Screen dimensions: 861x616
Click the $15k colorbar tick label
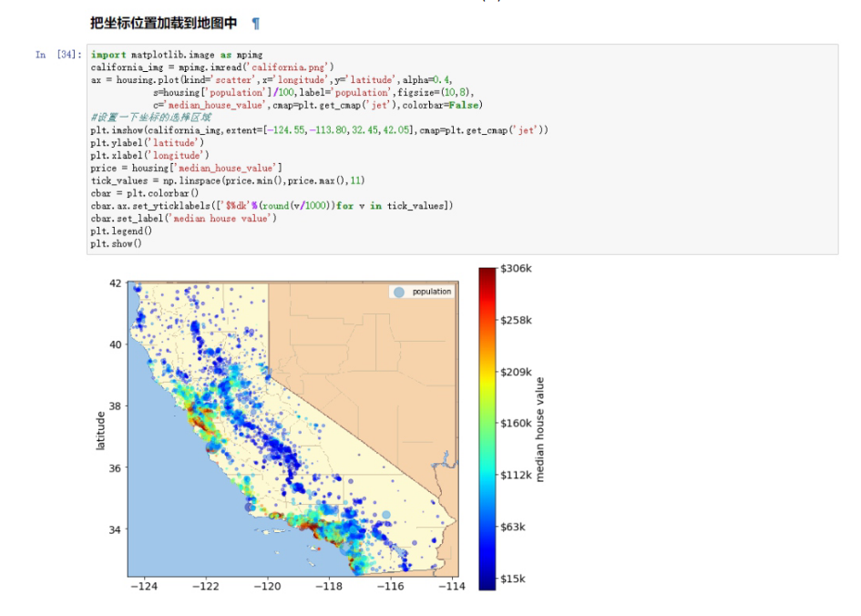tap(513, 579)
